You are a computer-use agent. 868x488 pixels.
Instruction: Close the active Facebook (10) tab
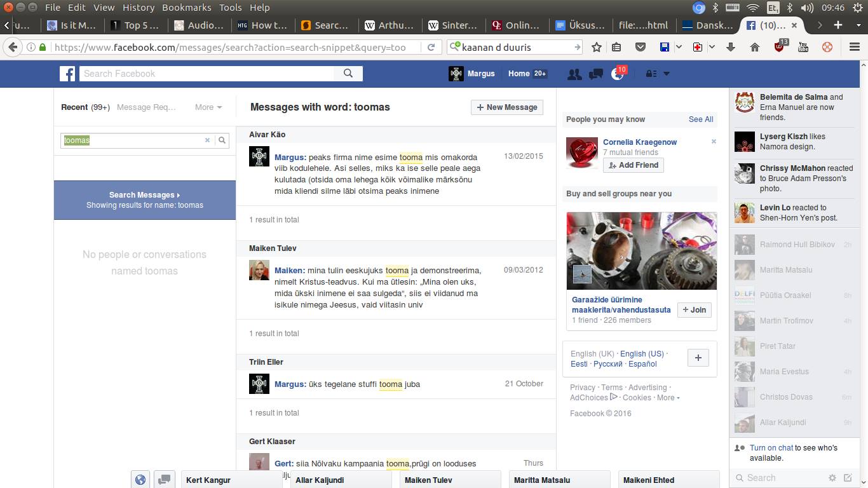(794, 25)
